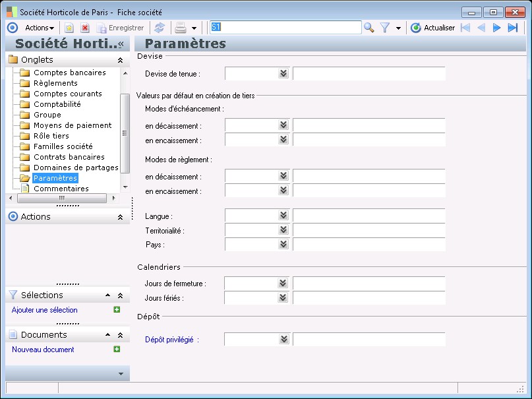Open échéancement en encaissement dropdown
Screen dimensions: 532x399
point(283,139)
